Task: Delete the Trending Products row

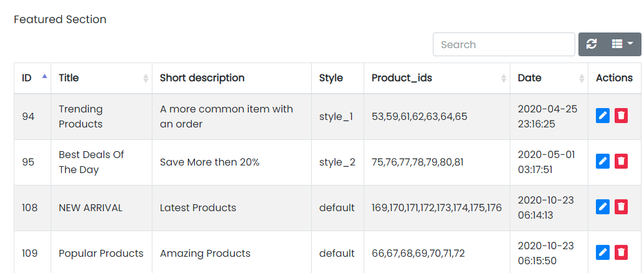Action: (621, 116)
